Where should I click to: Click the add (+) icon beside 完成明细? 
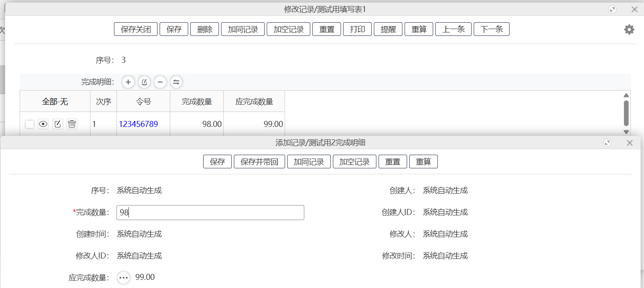coord(128,82)
